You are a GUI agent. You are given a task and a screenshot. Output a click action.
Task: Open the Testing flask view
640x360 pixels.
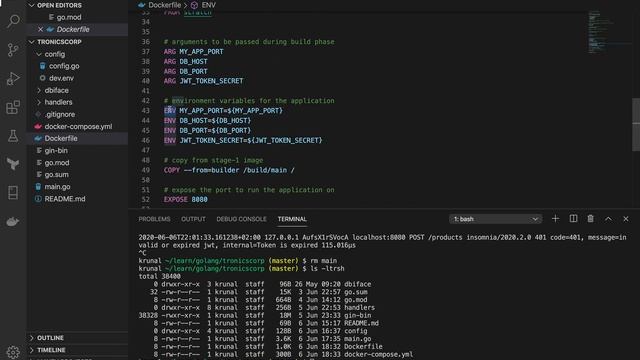[13, 136]
